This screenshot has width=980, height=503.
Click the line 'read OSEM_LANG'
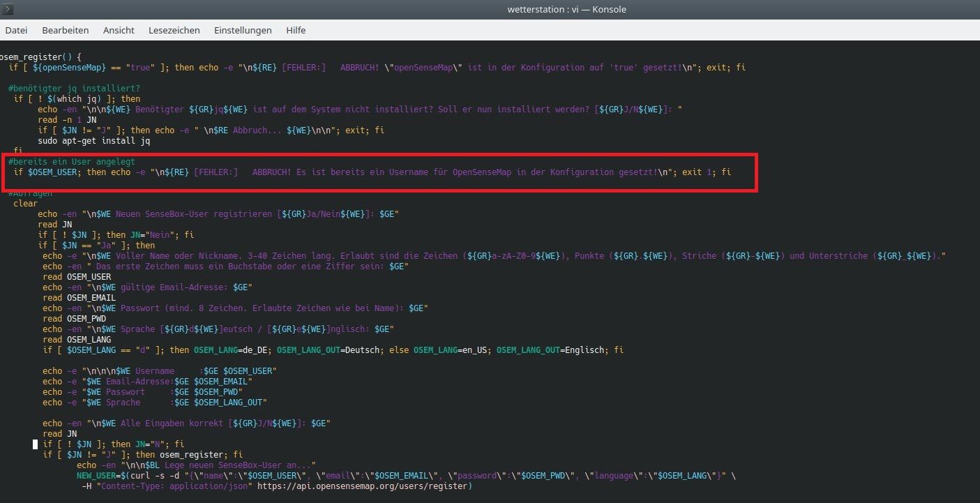point(77,339)
